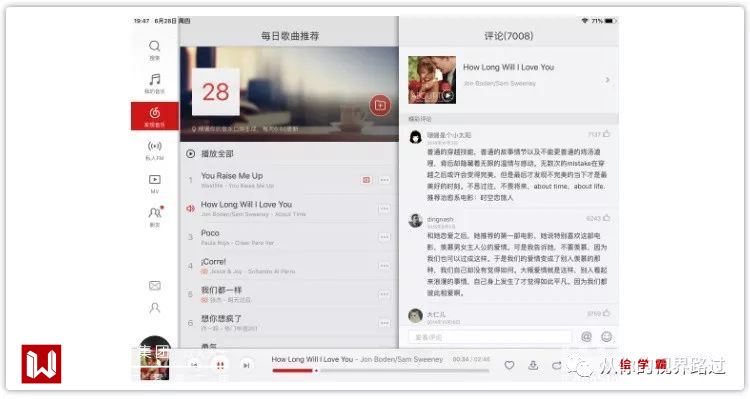Click the Wi-Fi indicator in the status bar
Viewport: 750px width, 399px height.
(585, 21)
